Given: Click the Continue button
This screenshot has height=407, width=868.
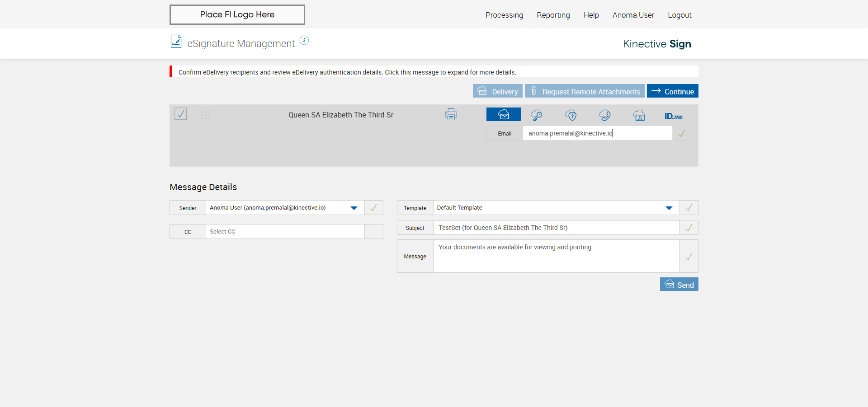Looking at the screenshot, I should [x=672, y=91].
